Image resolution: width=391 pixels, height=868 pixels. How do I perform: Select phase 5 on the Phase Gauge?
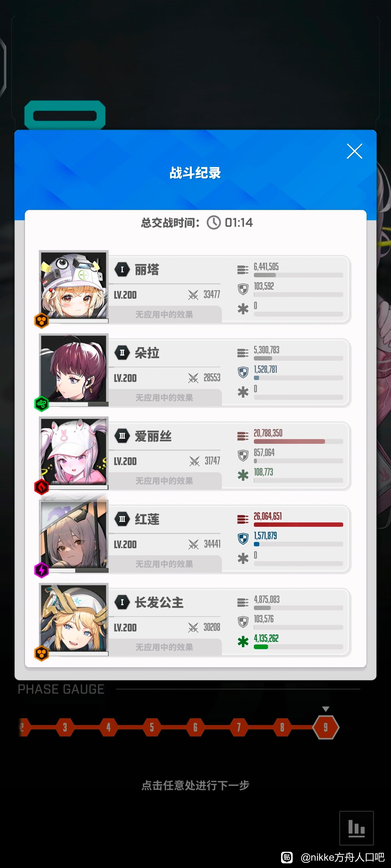point(152,727)
